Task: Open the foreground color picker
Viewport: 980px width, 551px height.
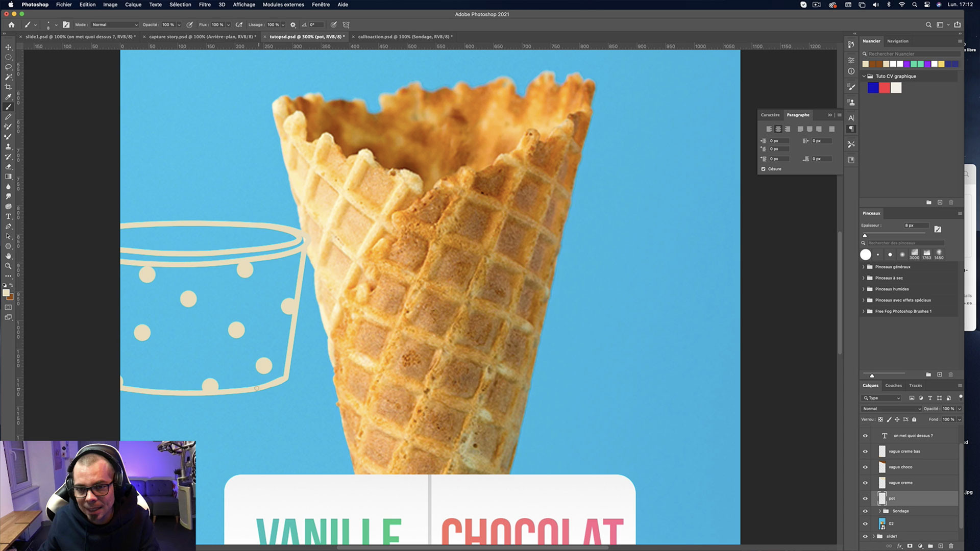Action: (x=6, y=293)
